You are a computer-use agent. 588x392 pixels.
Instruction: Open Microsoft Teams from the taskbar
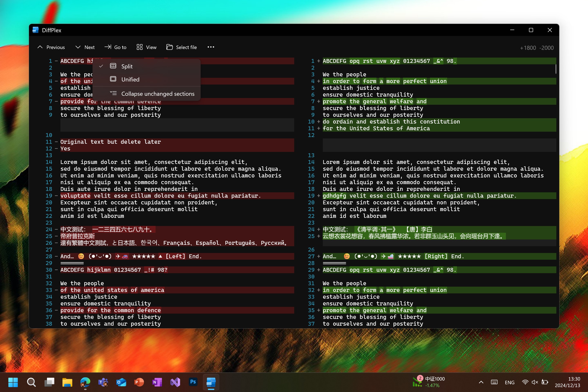(103, 382)
